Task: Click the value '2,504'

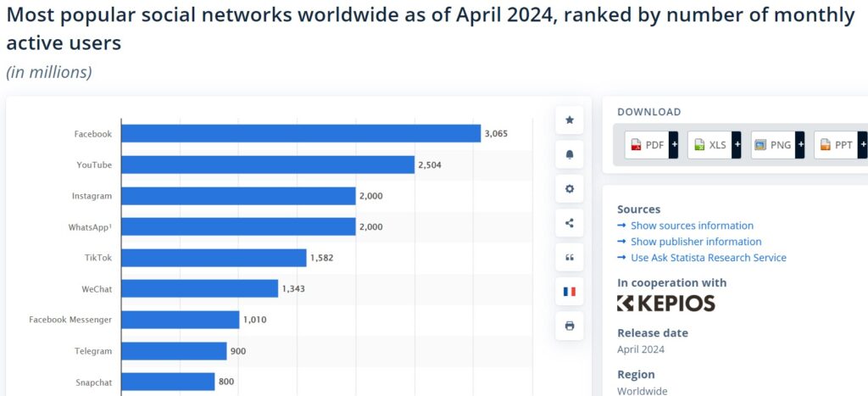Action: 430,165
